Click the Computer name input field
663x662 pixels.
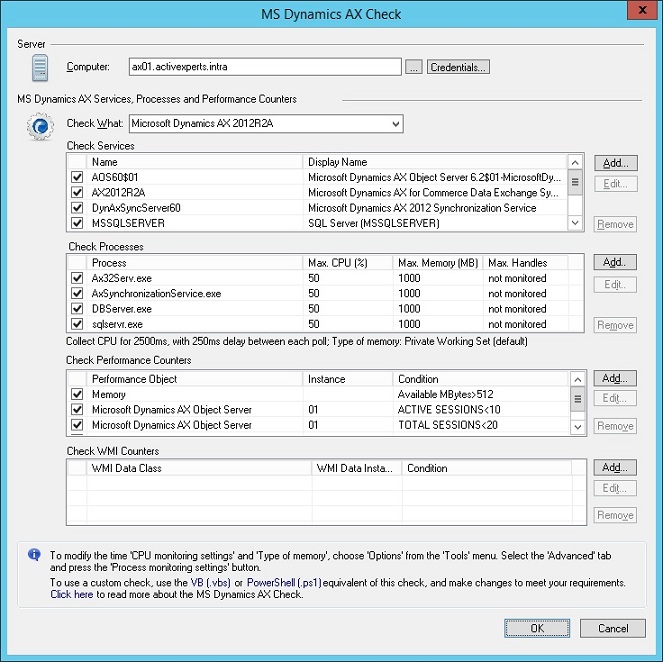coord(265,67)
